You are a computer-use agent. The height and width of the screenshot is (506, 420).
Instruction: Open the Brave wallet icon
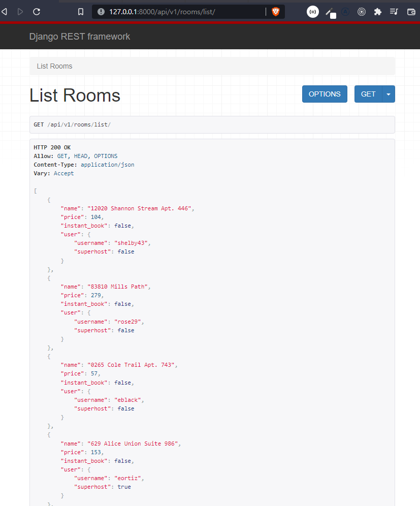pos(411,12)
